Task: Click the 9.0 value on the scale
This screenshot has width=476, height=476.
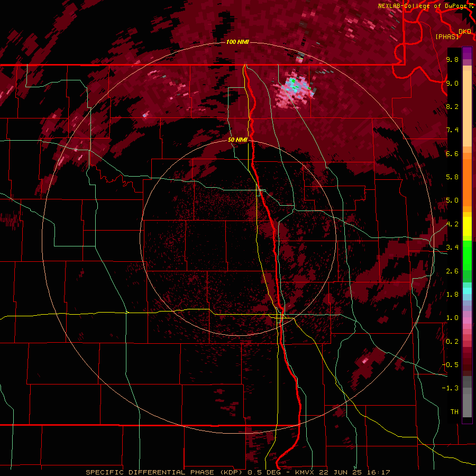Action: (452, 83)
